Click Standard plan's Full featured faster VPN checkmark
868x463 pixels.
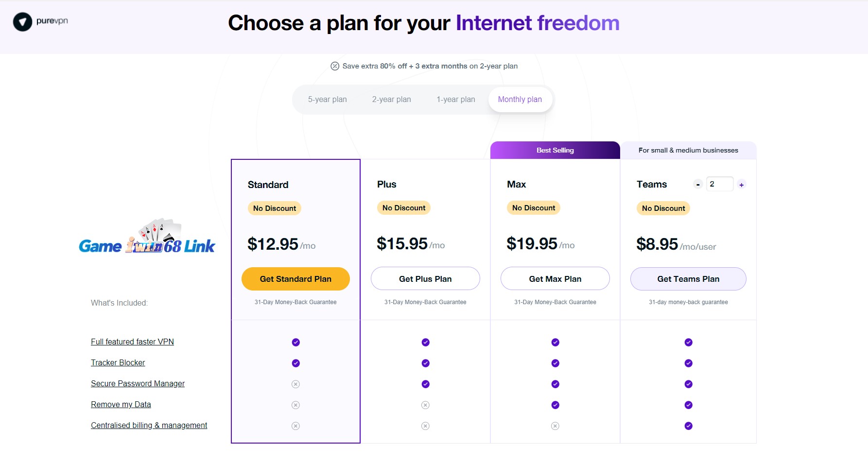[295, 343]
